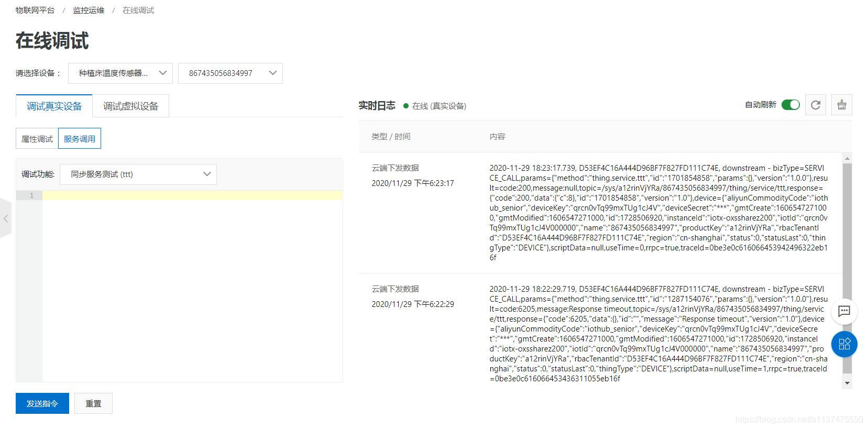This screenshot has height=429, width=868.
Task: Go to 物联网平台 breadcrumb link
Action: [35, 10]
